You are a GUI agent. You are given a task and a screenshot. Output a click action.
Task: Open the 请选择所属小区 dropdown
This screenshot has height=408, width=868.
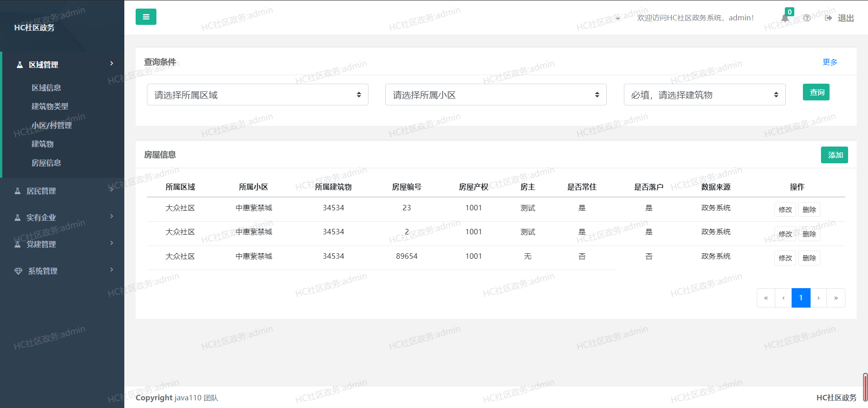click(496, 95)
